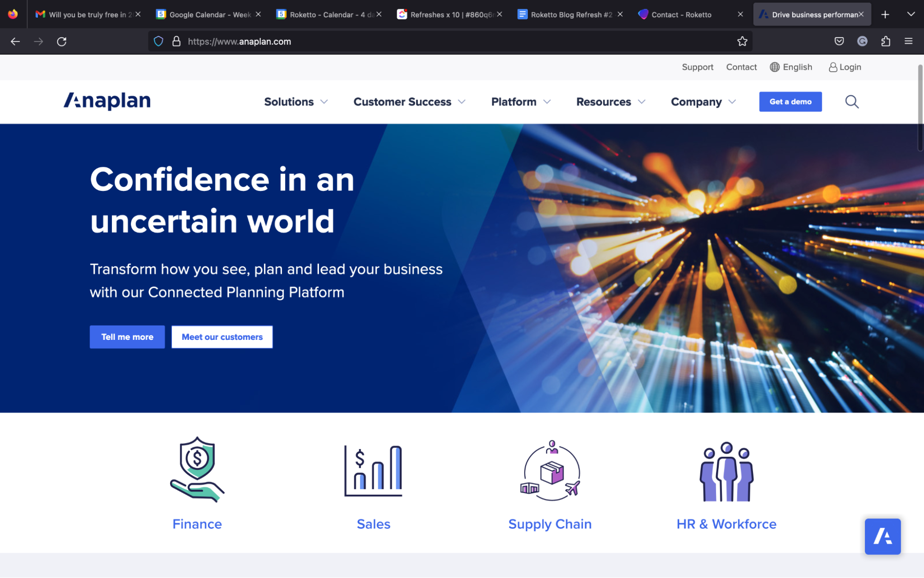The width and height of the screenshot is (924, 578).
Task: Open the search on the Anaplan site
Action: click(x=852, y=102)
